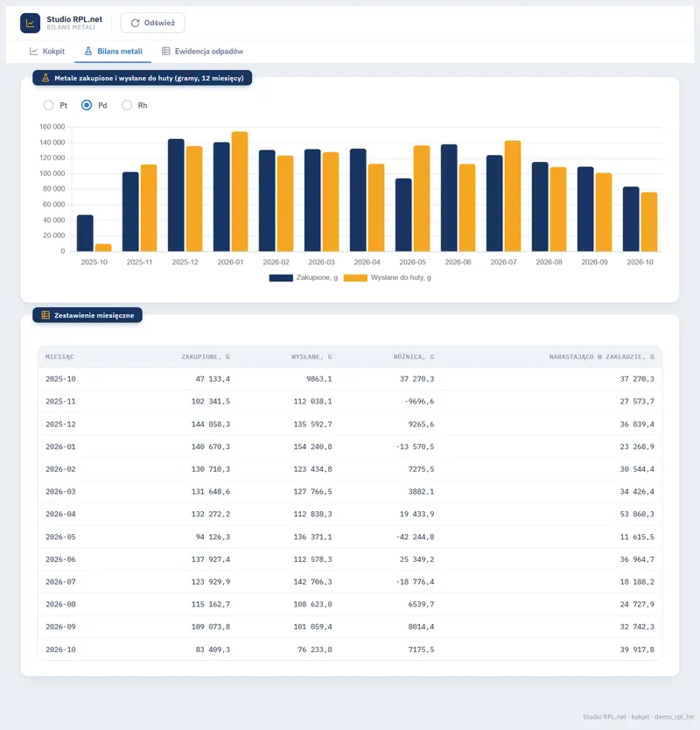Select the 2026-03 row month cell
The height and width of the screenshot is (730, 700).
[x=60, y=492]
